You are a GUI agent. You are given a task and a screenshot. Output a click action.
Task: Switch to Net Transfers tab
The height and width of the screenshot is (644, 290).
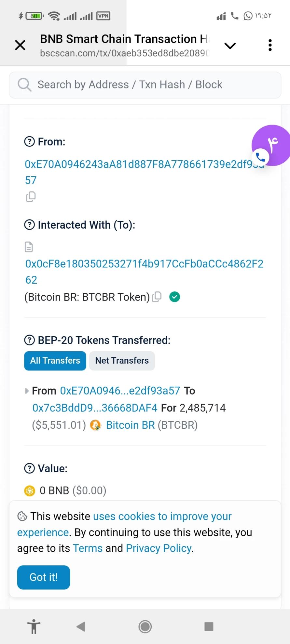tap(122, 361)
